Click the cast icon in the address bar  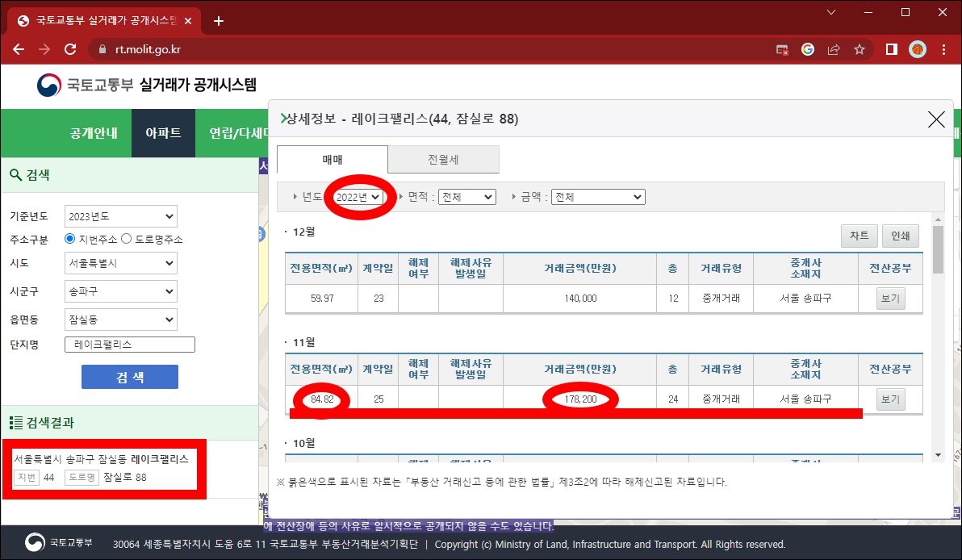tap(781, 48)
